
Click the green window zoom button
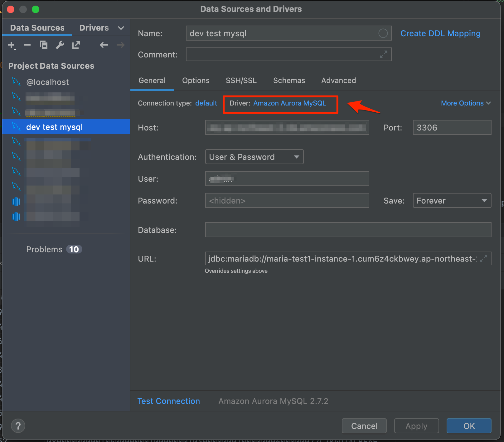pyautogui.click(x=36, y=9)
